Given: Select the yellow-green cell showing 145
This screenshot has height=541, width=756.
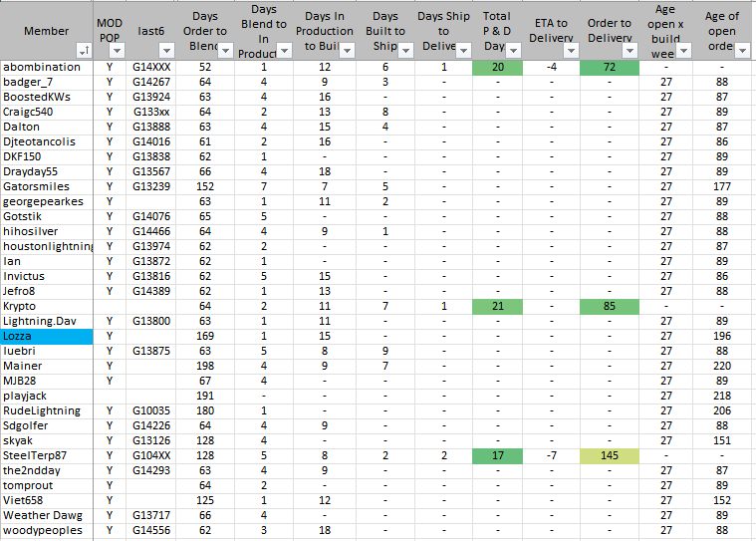Looking at the screenshot, I should pyautogui.click(x=609, y=455).
